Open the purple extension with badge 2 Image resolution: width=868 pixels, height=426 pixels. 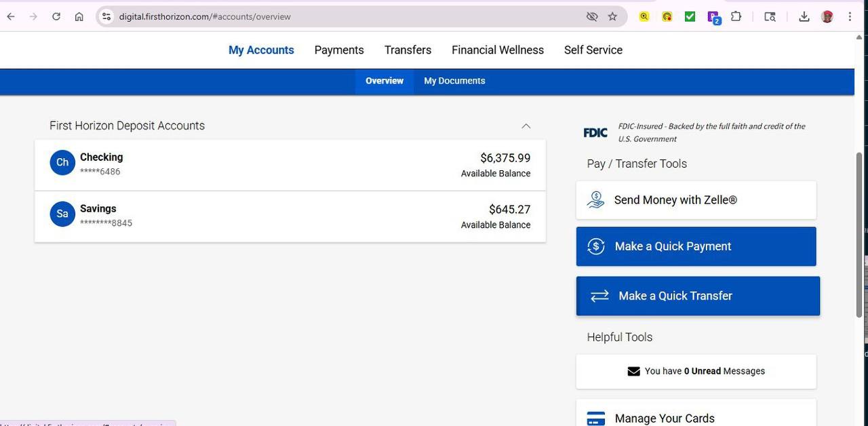coord(713,18)
